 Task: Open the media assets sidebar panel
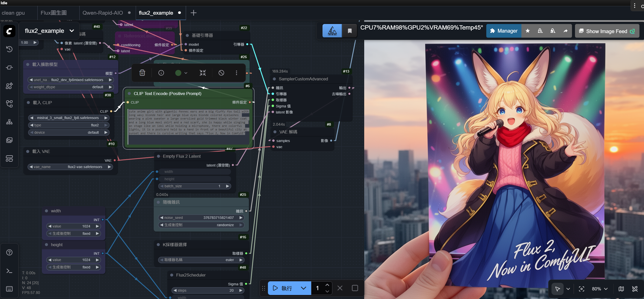(9, 140)
